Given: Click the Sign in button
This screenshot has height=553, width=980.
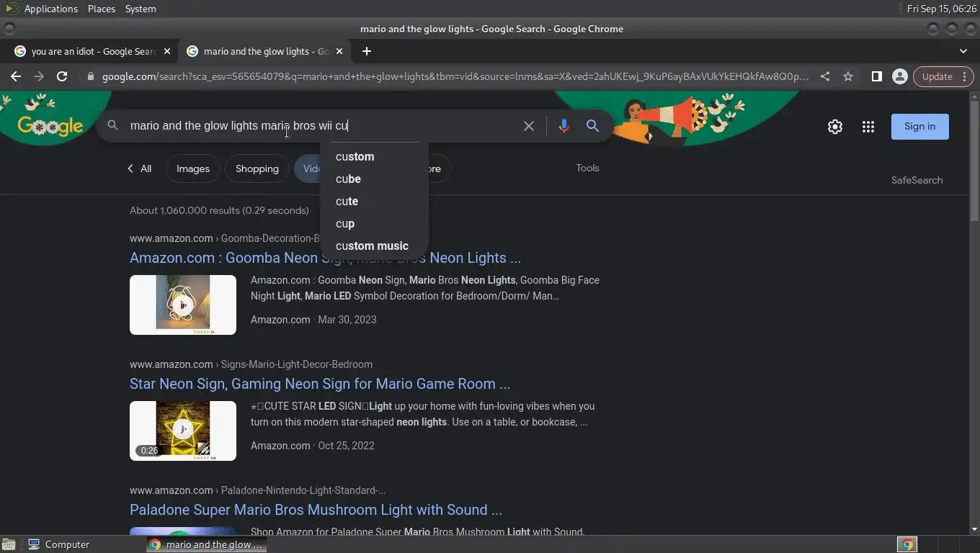Looking at the screenshot, I should [919, 127].
